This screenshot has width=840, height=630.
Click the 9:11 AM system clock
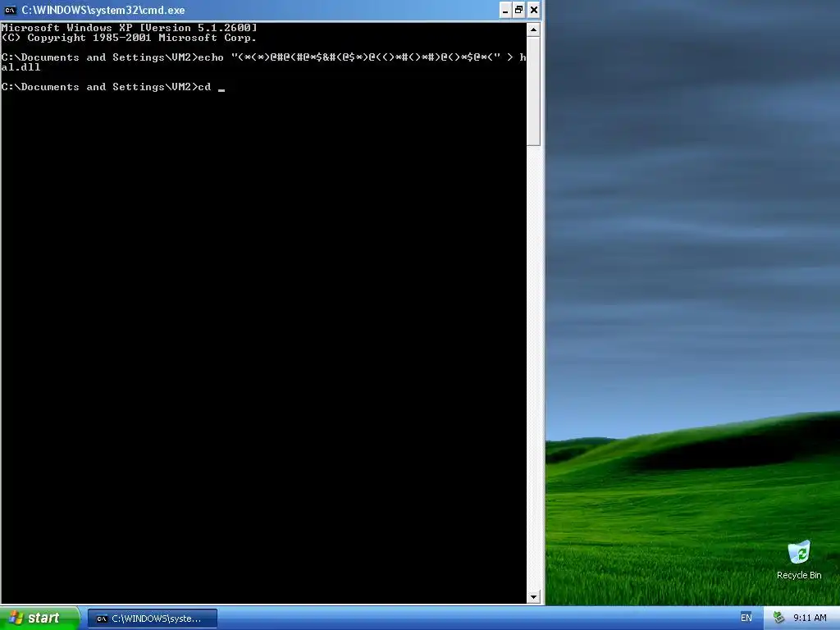click(810, 619)
